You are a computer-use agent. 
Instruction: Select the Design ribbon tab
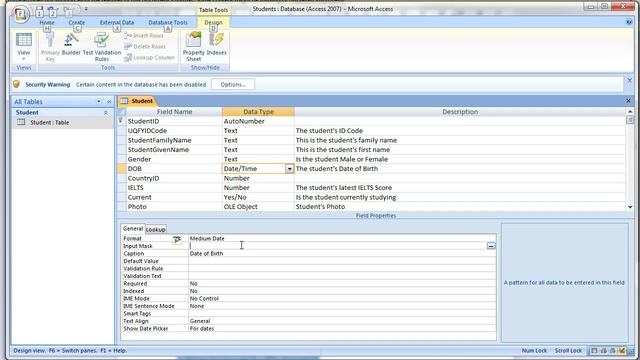[x=213, y=22]
